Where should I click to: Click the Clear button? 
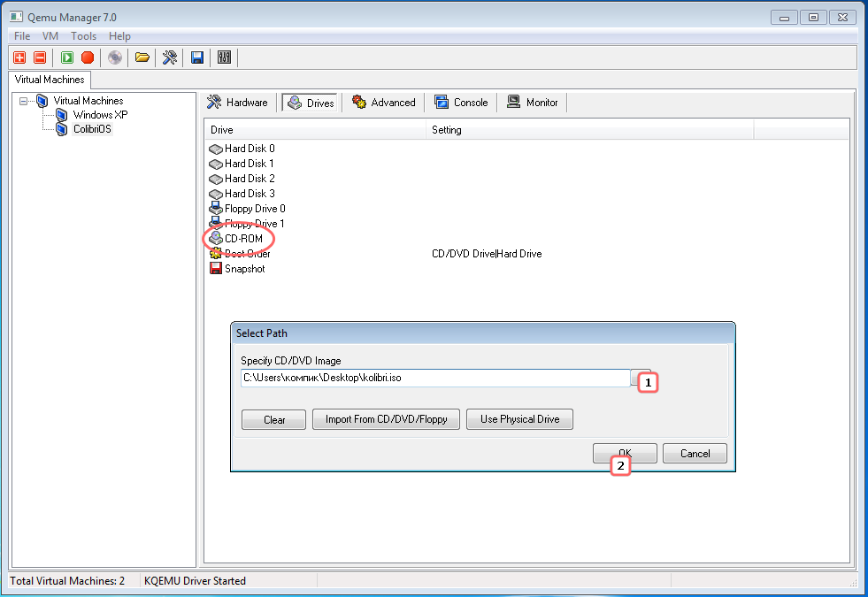273,419
